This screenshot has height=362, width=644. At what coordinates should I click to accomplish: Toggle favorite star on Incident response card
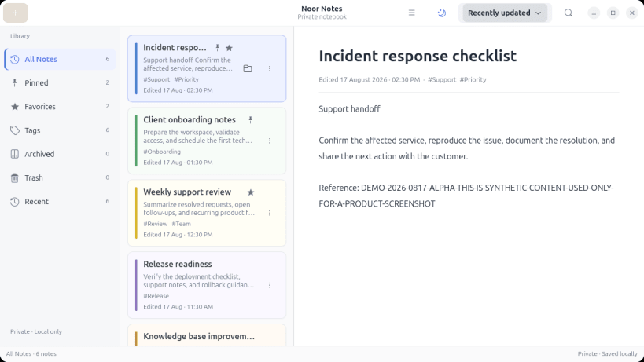229,48
